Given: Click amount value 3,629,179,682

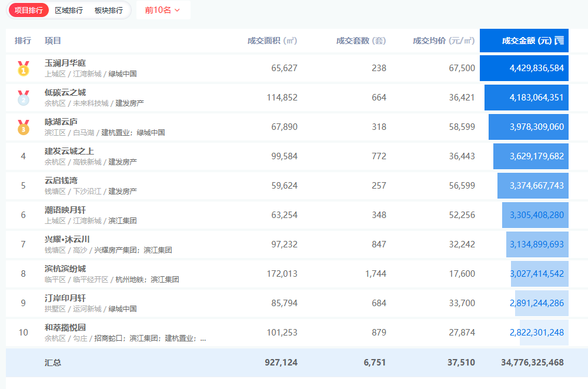Looking at the screenshot, I should pos(537,156).
